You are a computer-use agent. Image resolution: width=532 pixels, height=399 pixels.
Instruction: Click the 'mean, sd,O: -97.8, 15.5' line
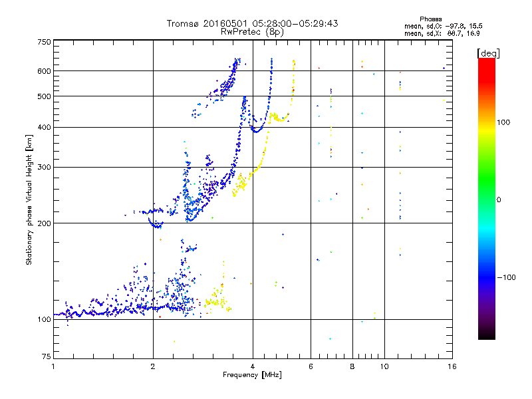(x=443, y=26)
